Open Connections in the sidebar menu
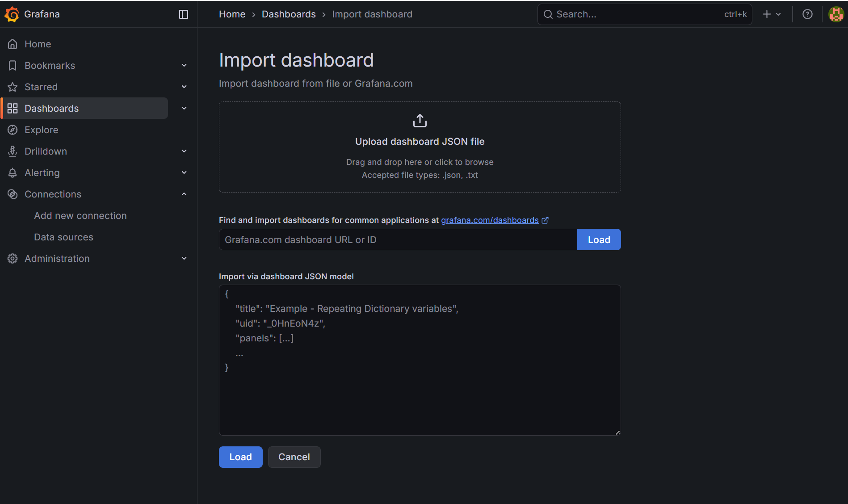This screenshot has height=504, width=848. (x=53, y=194)
